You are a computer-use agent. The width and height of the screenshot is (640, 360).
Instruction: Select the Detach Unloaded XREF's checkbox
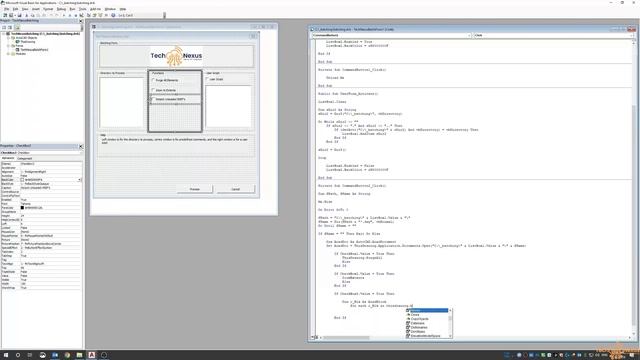153,99
